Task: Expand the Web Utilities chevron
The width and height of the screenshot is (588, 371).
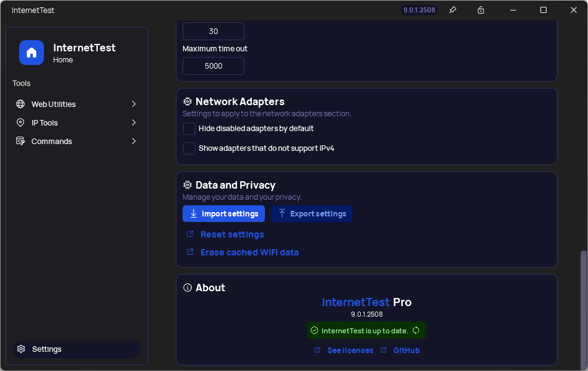Action: [134, 104]
